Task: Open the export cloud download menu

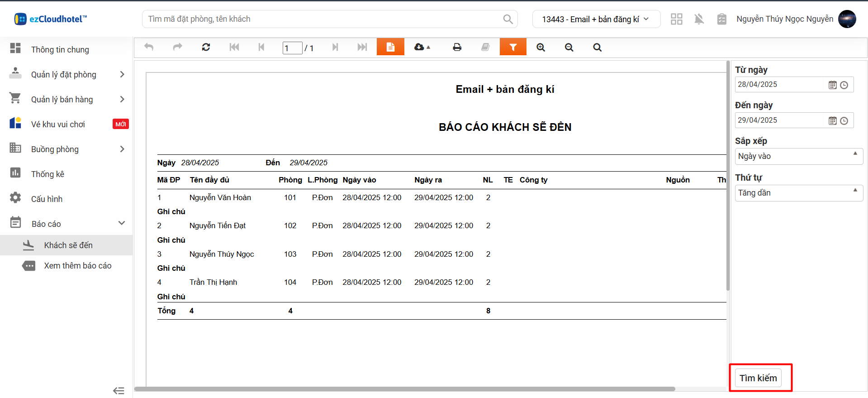Action: (422, 47)
